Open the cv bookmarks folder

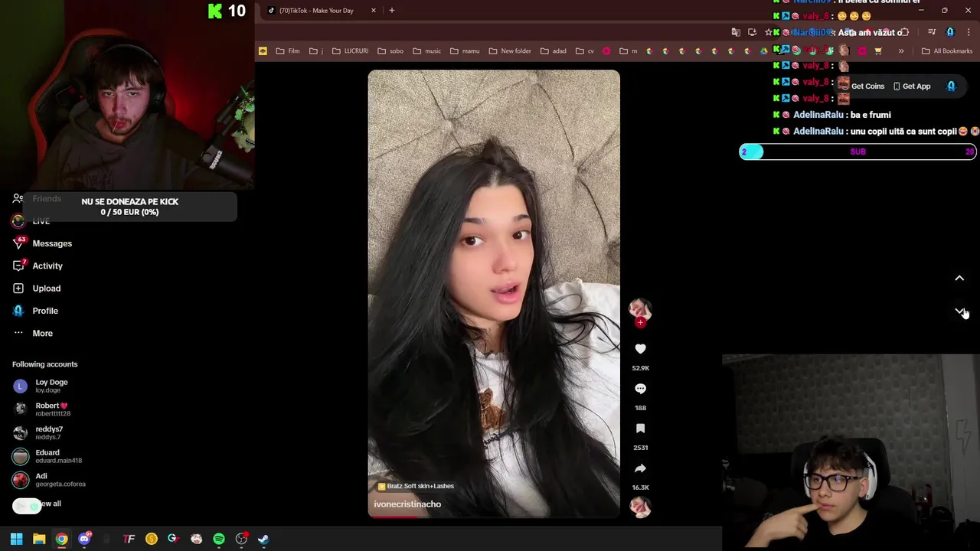tap(585, 51)
